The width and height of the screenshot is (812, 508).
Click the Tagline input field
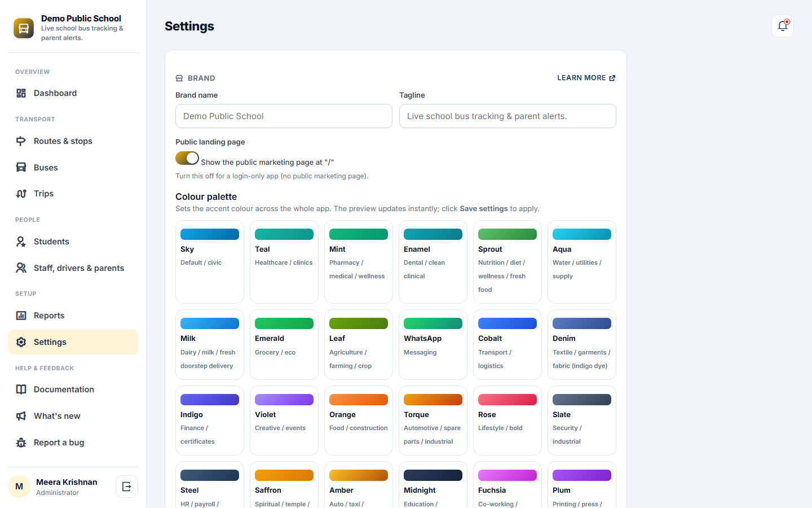[507, 116]
